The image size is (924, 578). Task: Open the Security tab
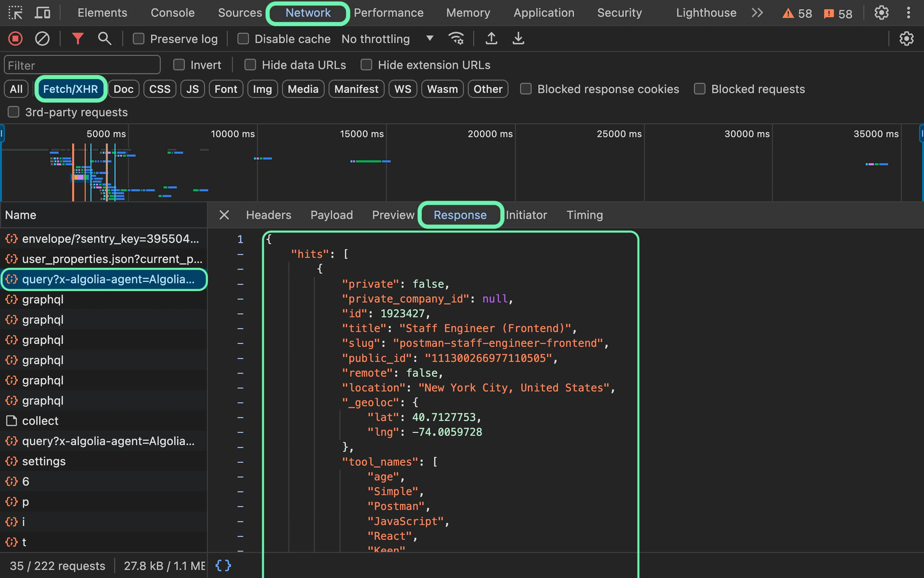pyautogui.click(x=619, y=13)
